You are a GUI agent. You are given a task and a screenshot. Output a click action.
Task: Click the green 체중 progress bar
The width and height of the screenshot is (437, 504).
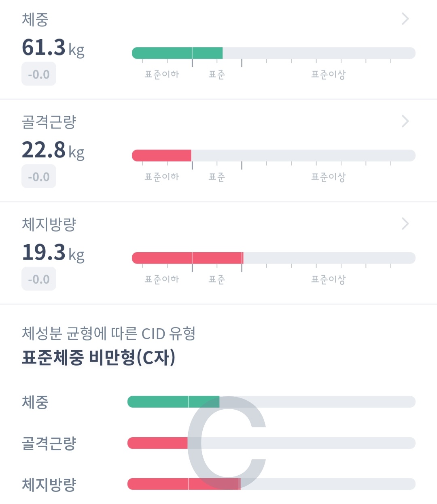point(274,53)
